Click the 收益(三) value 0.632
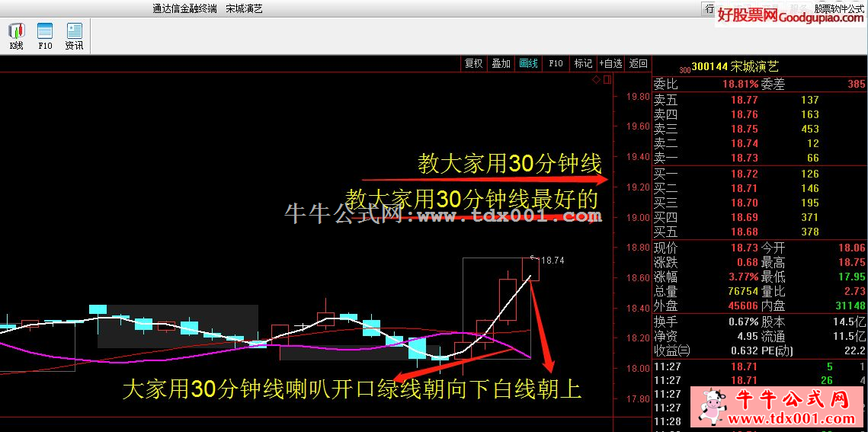 pos(744,350)
